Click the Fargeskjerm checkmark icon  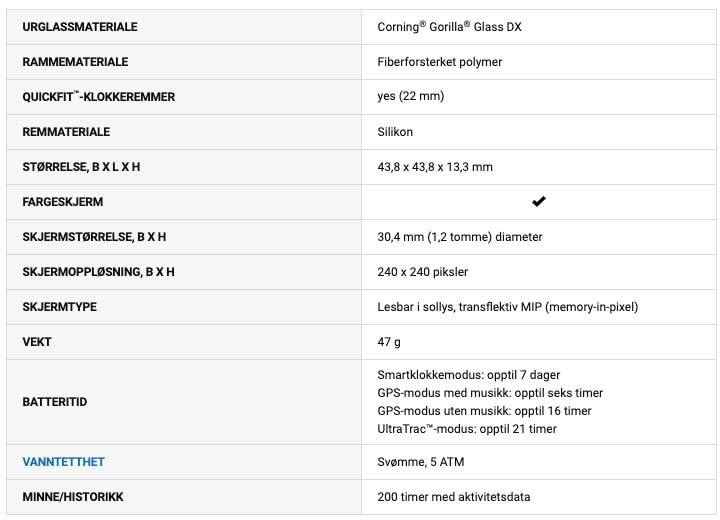(x=539, y=202)
